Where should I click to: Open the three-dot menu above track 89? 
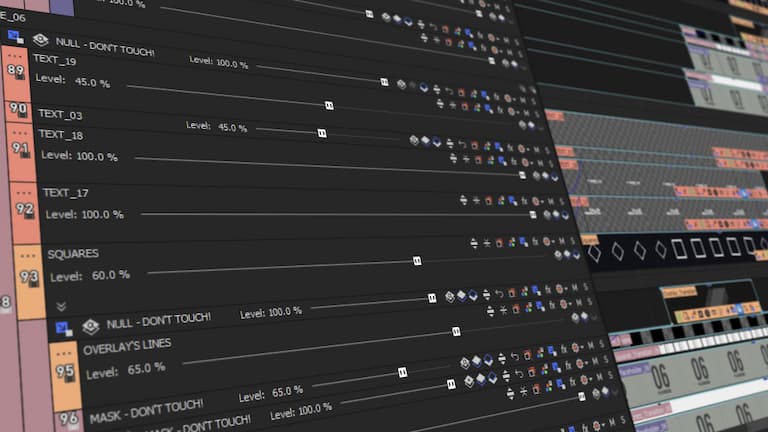(x=15, y=55)
